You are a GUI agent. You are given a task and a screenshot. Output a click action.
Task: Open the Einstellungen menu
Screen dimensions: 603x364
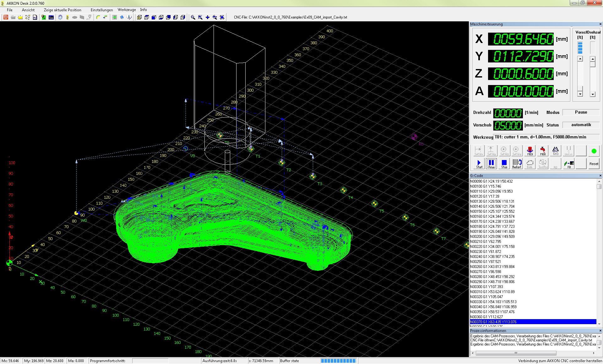point(102,10)
